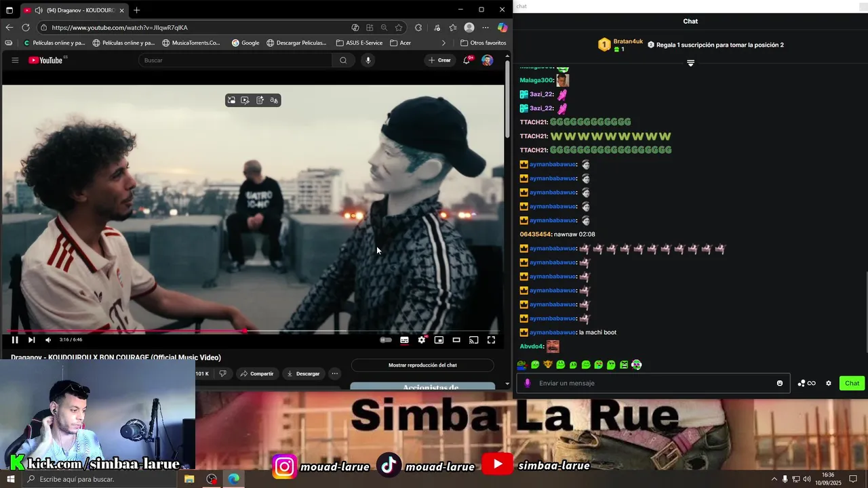Dislike the video
Image resolution: width=868 pixels, height=488 pixels.
pyautogui.click(x=222, y=373)
